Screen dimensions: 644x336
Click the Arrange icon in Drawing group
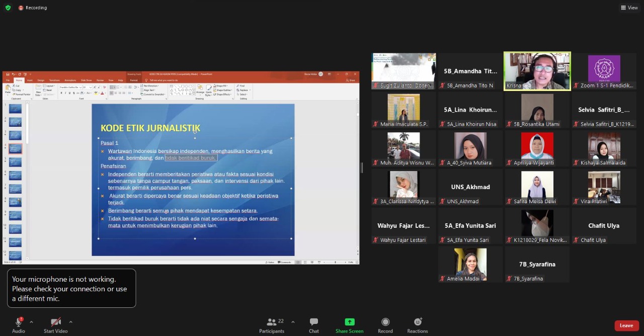[x=200, y=90]
